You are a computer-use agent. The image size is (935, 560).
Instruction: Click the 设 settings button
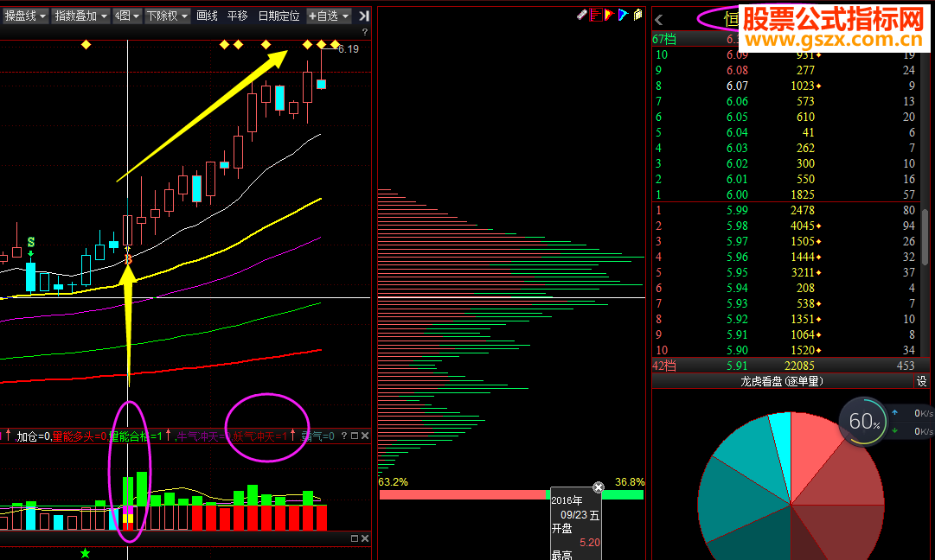click(922, 381)
